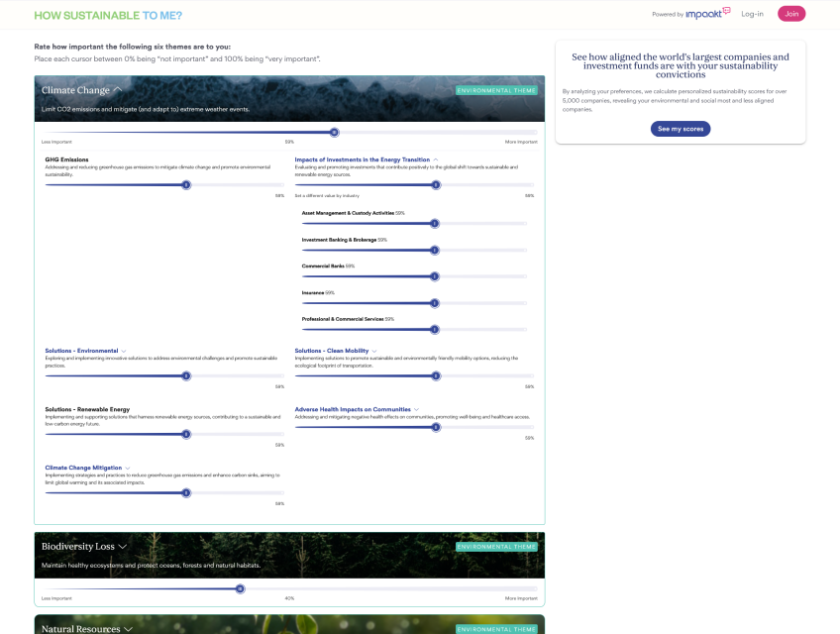Click the Natural Resources heading text
840x634 pixels.
[81, 629]
